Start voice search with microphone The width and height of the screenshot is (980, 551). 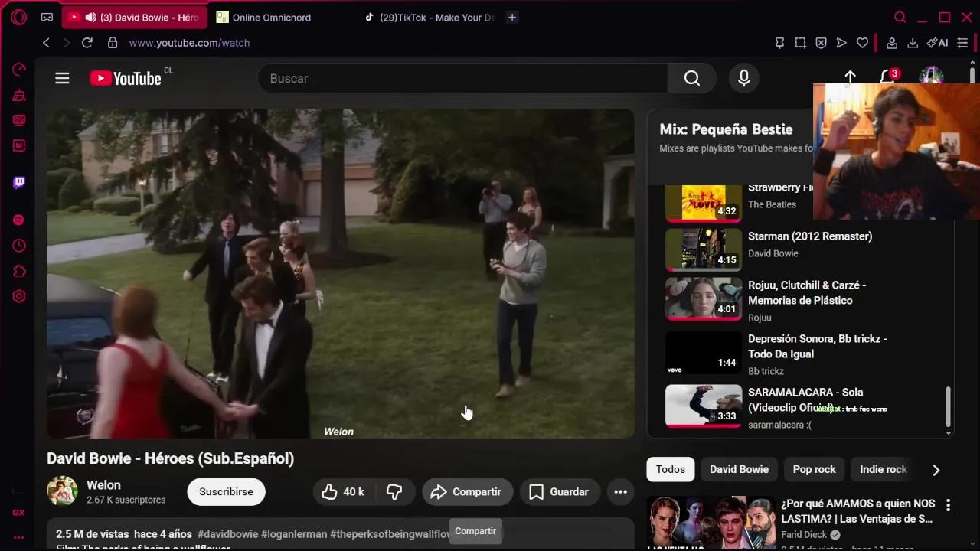[743, 78]
